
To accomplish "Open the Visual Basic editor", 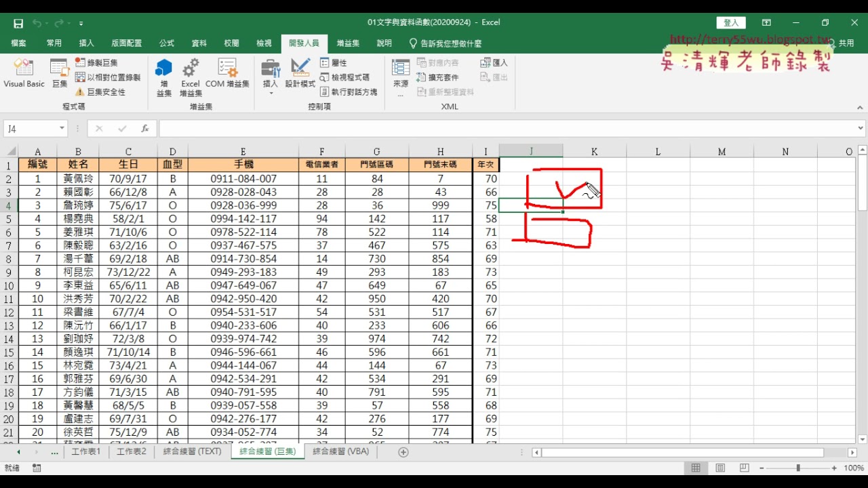I will pyautogui.click(x=24, y=73).
